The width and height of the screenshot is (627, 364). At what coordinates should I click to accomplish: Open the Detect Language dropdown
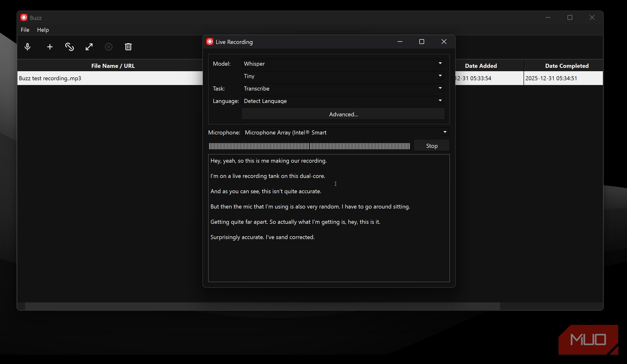(343, 101)
